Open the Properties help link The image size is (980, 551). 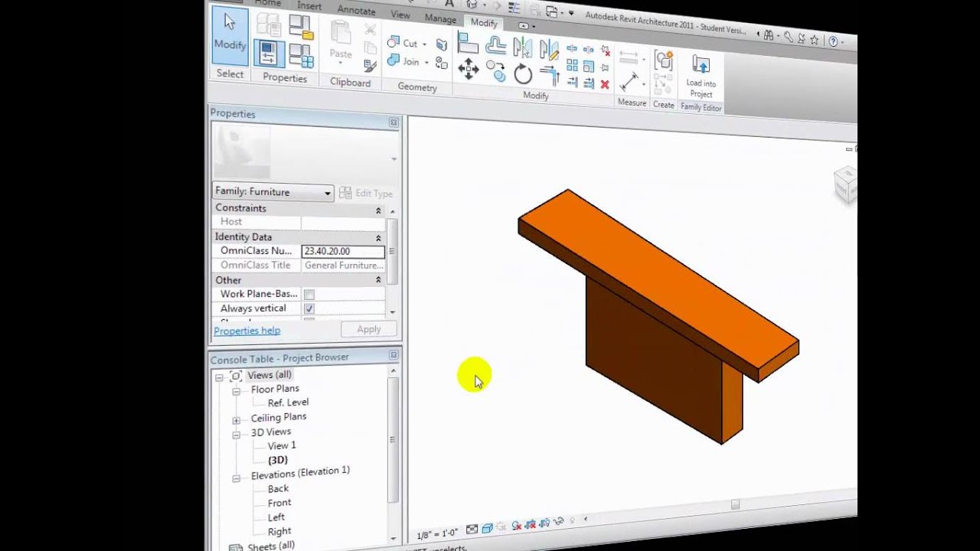(x=247, y=331)
